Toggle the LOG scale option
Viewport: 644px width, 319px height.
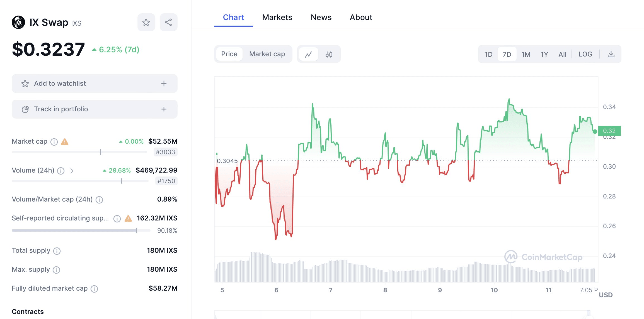(x=585, y=54)
